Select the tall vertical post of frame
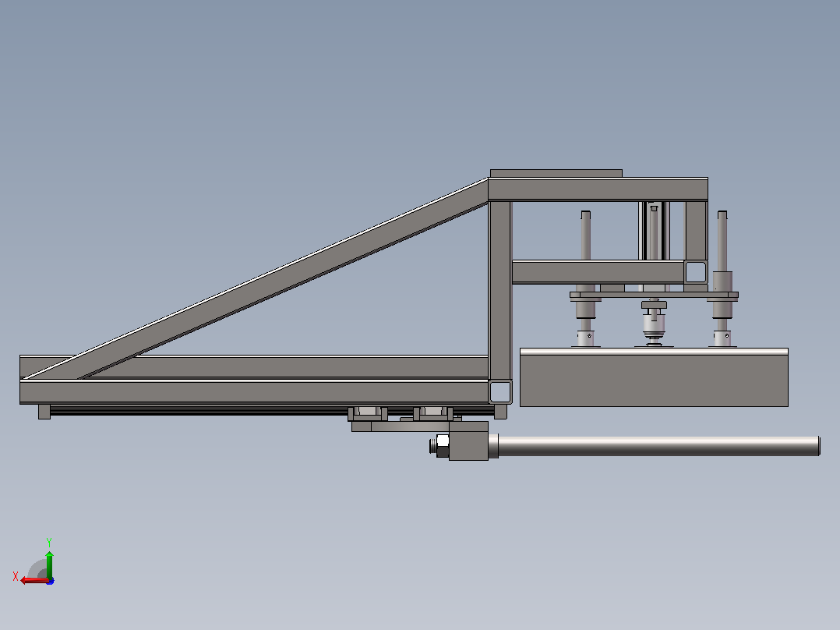Image resolution: width=840 pixels, height=630 pixels. click(x=499, y=291)
